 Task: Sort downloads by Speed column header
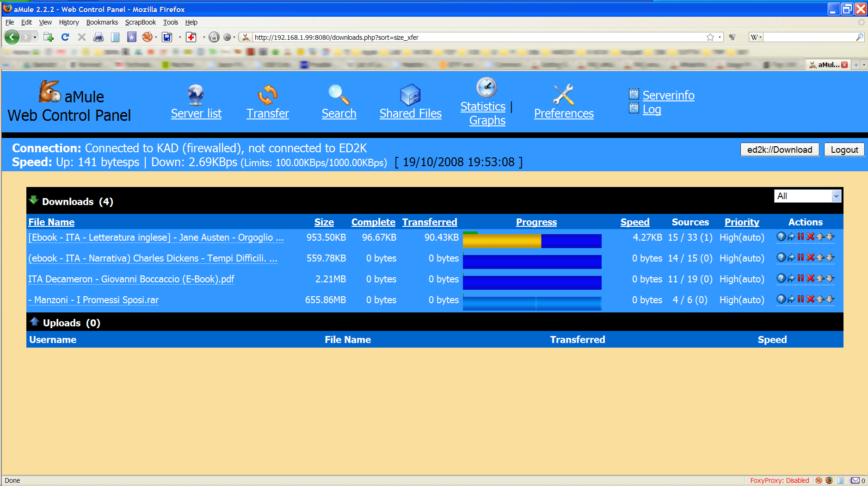point(635,222)
